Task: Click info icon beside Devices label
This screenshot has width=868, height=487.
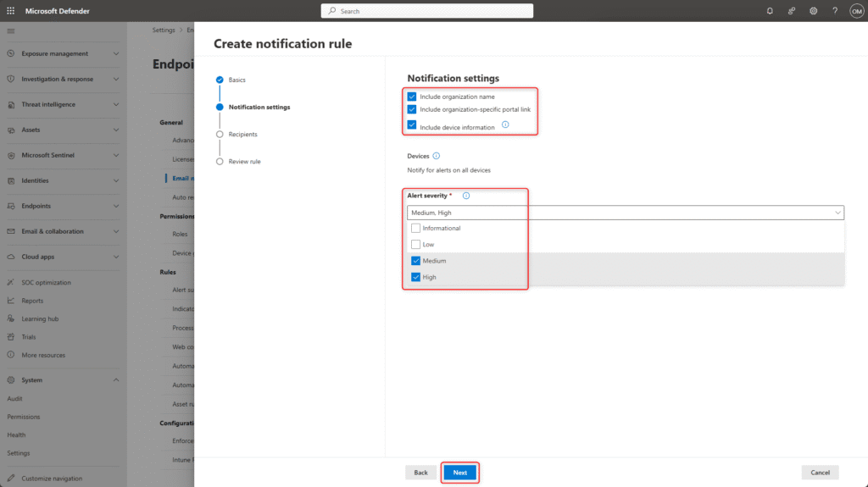Action: 437,156
